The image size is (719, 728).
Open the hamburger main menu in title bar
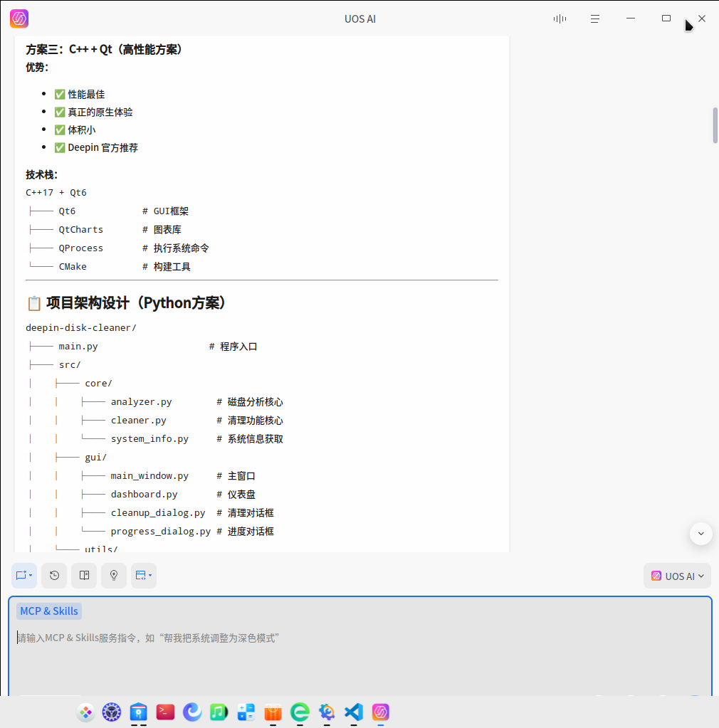[x=595, y=19]
